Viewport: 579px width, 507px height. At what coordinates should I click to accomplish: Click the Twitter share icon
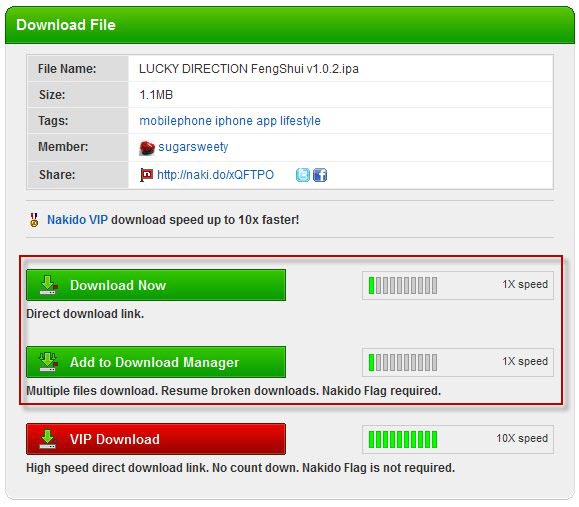point(303,175)
